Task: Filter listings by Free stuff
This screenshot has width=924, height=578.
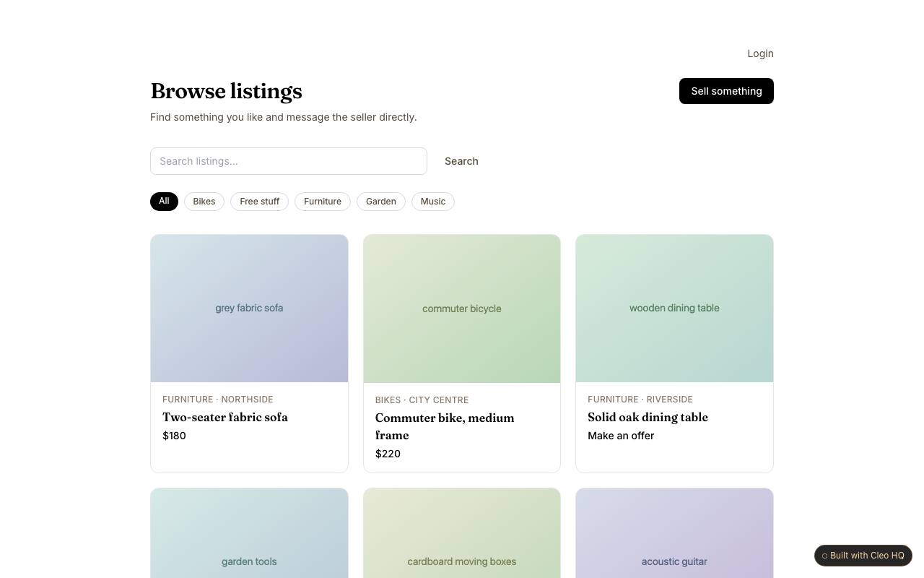Action: 260,202
